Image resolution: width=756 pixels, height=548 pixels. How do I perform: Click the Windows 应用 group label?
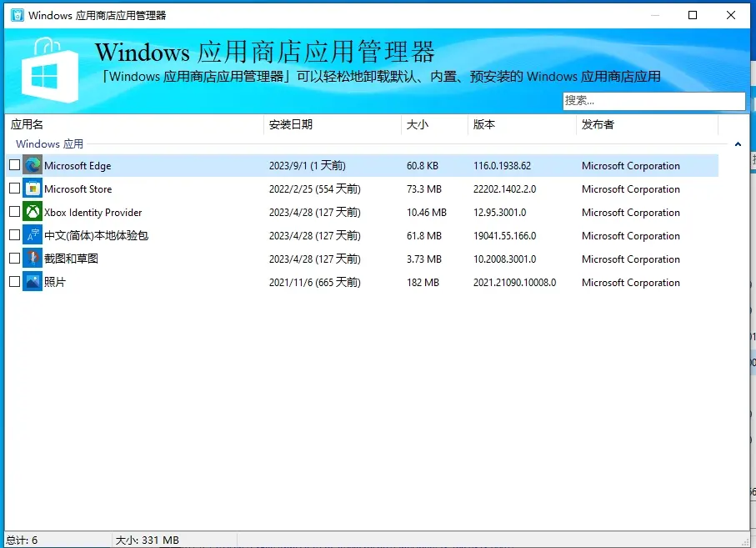[x=49, y=143]
